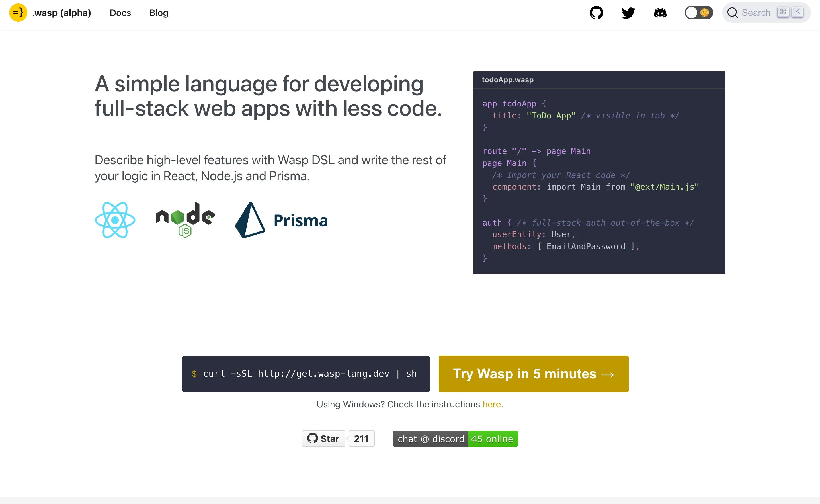Click 'methods: [ EmailAndPassword ],' code line
820x504 pixels.
(x=566, y=246)
